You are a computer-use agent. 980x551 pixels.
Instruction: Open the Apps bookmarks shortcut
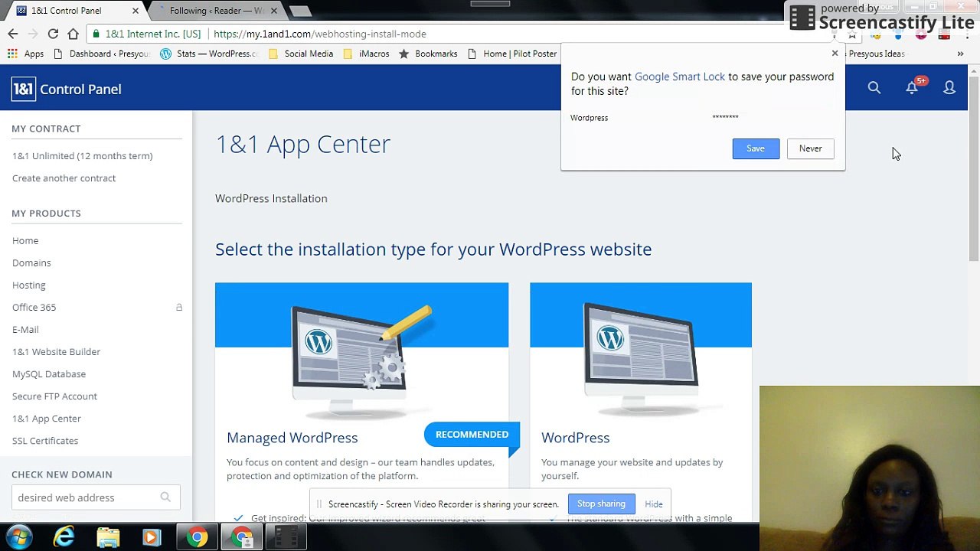pos(26,54)
